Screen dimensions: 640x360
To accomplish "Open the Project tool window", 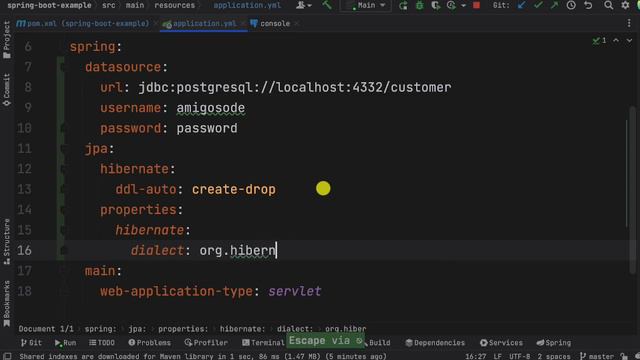I will pyautogui.click(x=7, y=40).
